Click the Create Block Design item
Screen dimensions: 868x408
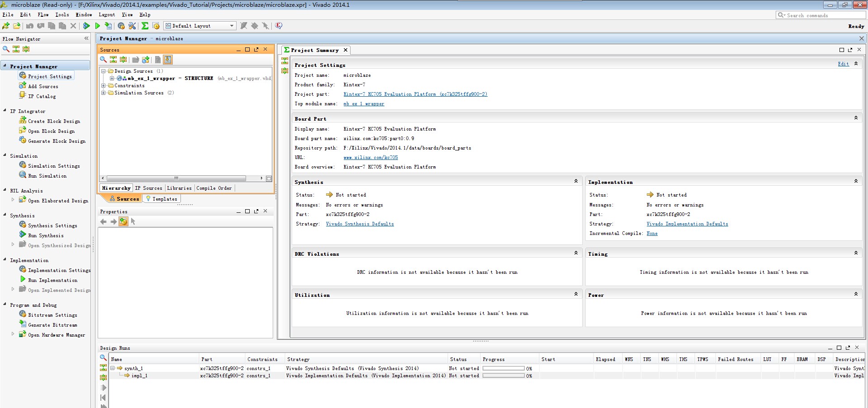(x=54, y=121)
